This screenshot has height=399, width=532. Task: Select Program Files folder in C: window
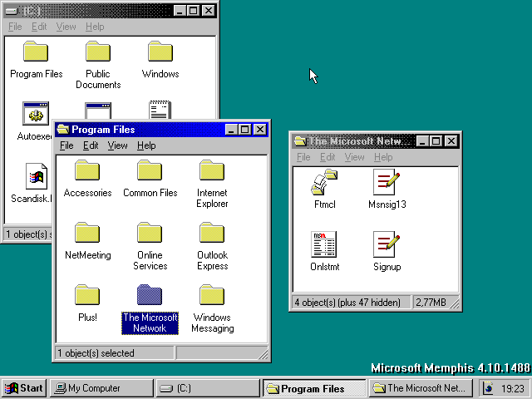(36, 52)
